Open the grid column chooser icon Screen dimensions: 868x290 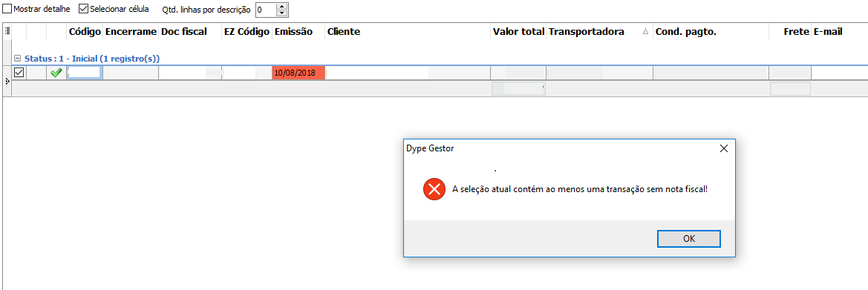pyautogui.click(x=7, y=32)
